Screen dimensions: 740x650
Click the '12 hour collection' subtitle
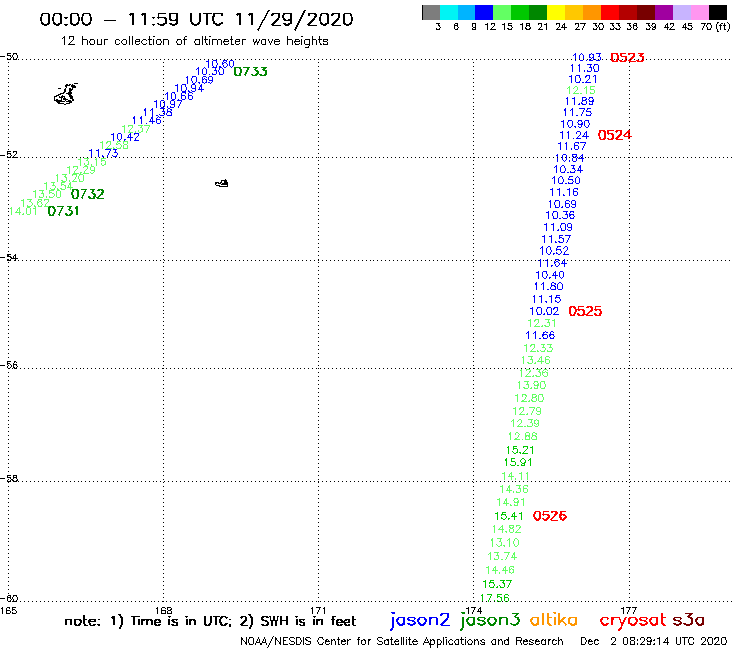coord(195,41)
